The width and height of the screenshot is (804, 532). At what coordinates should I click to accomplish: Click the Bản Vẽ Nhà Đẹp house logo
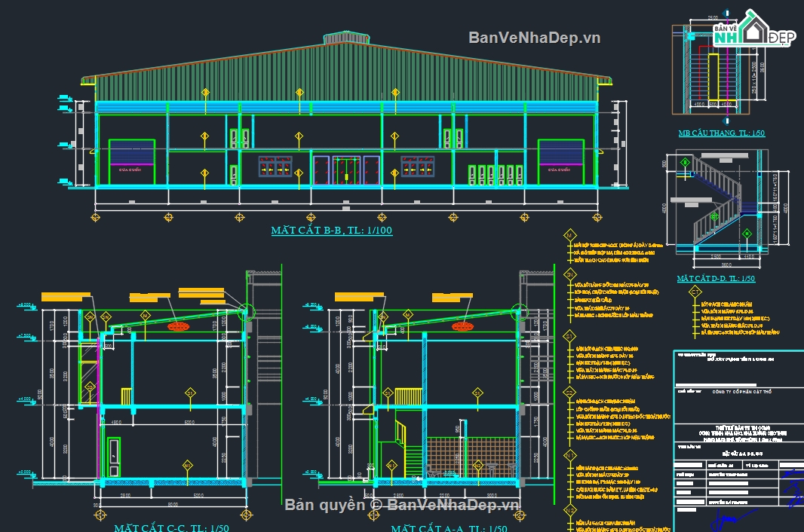point(753,32)
